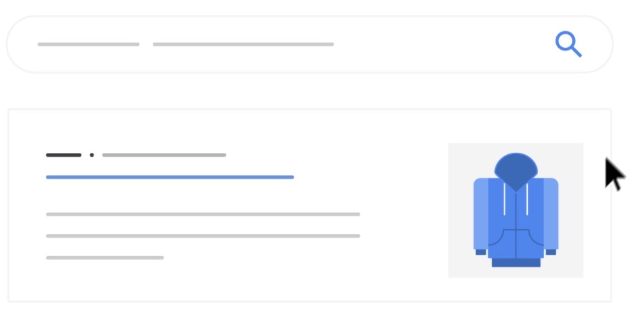Click the white drawstrings on the hoodie
Image resolution: width=644 pixels, height=318 pixels.
[x=507, y=199]
